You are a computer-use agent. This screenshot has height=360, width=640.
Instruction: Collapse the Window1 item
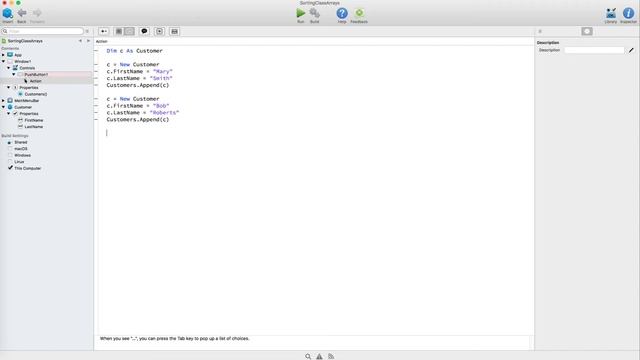coord(3,61)
